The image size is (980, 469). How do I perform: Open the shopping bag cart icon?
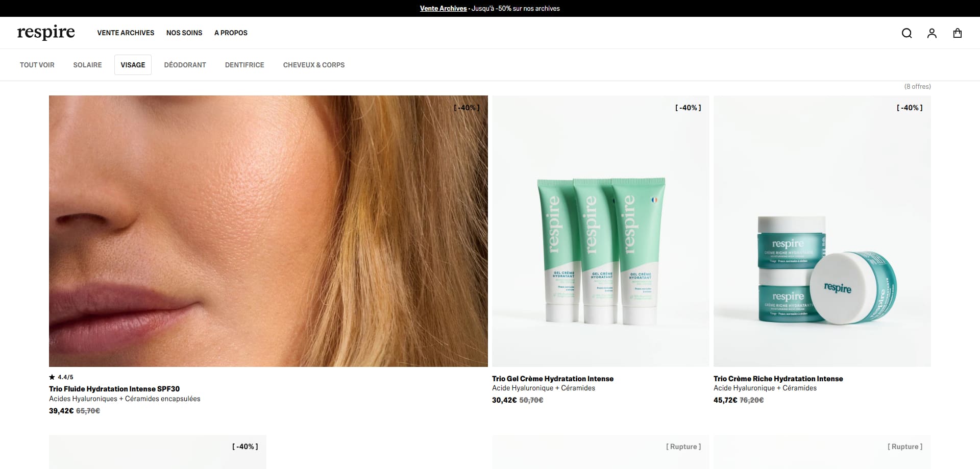tap(958, 33)
